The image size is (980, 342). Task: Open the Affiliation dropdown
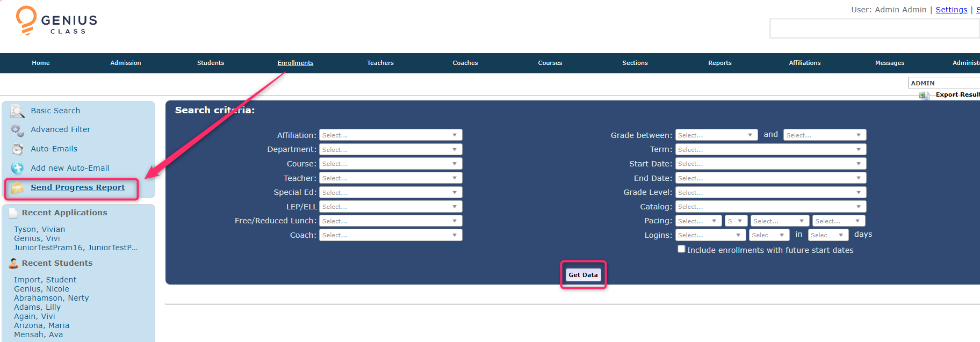(391, 135)
